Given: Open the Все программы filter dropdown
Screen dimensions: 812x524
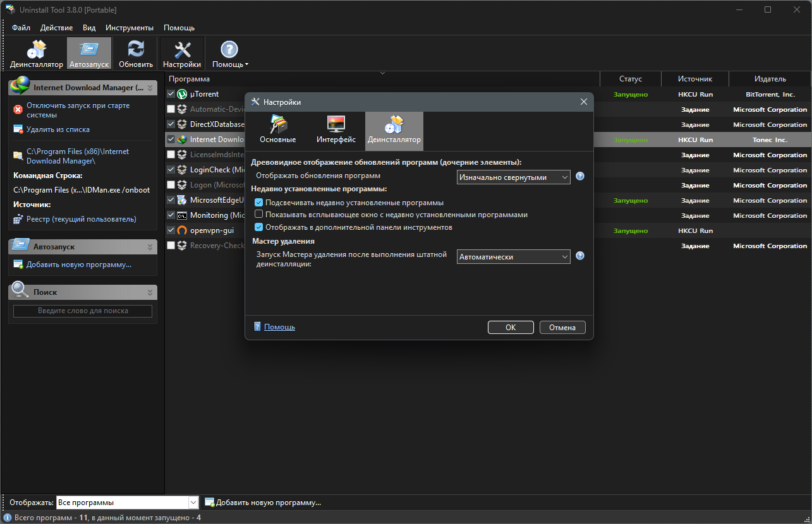Looking at the screenshot, I should tap(128, 503).
